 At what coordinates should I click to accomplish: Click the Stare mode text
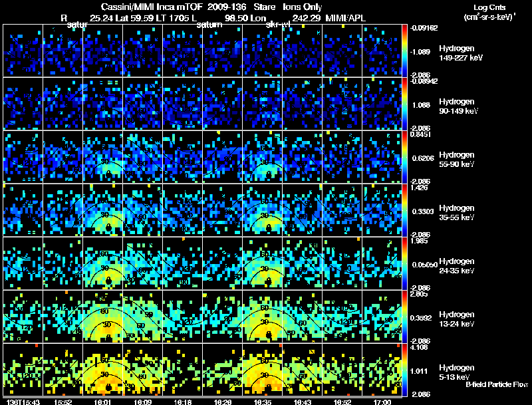pyautogui.click(x=265, y=7)
